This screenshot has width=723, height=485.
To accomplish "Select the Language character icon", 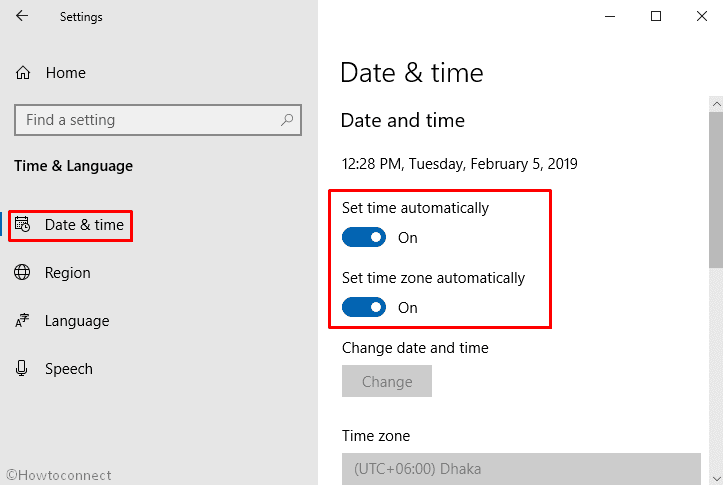I will click(x=22, y=320).
